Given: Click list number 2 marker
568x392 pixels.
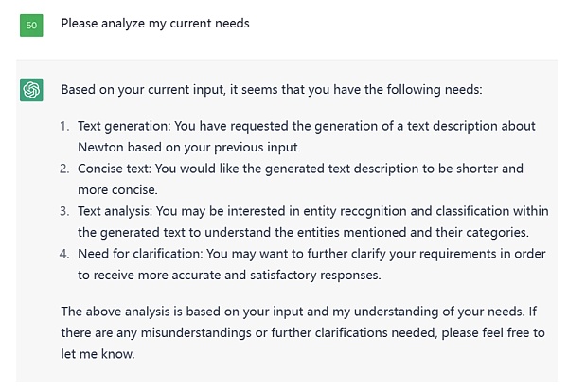Looking at the screenshot, I should 64,169.
